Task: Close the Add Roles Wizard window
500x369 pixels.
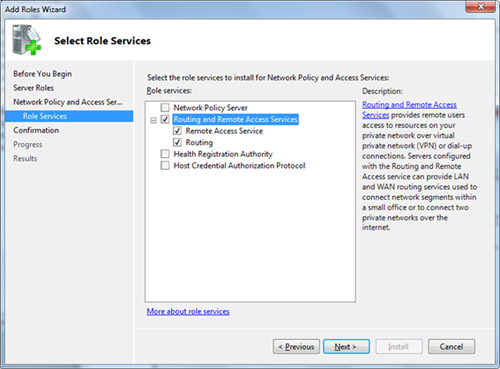Action: (480, 6)
